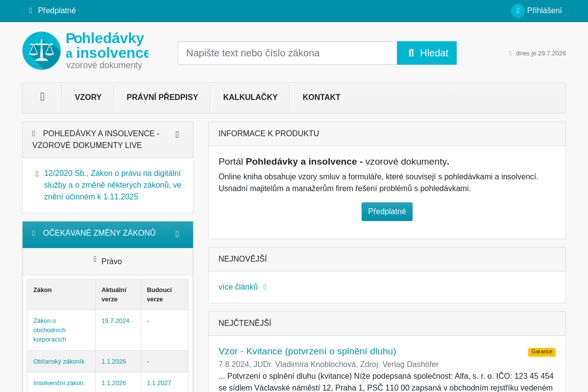Click the arrow icon next to více článků
The image size is (588, 392).
265,287
